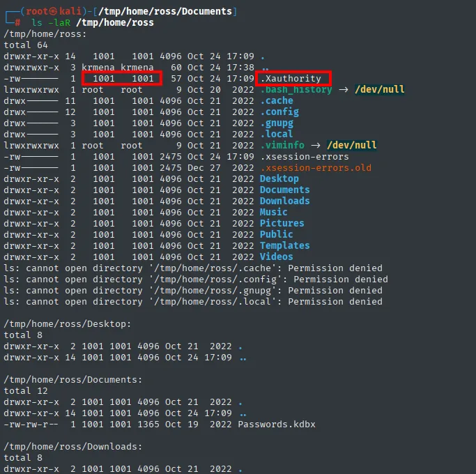Click the .gnupg directory name

click(x=277, y=123)
